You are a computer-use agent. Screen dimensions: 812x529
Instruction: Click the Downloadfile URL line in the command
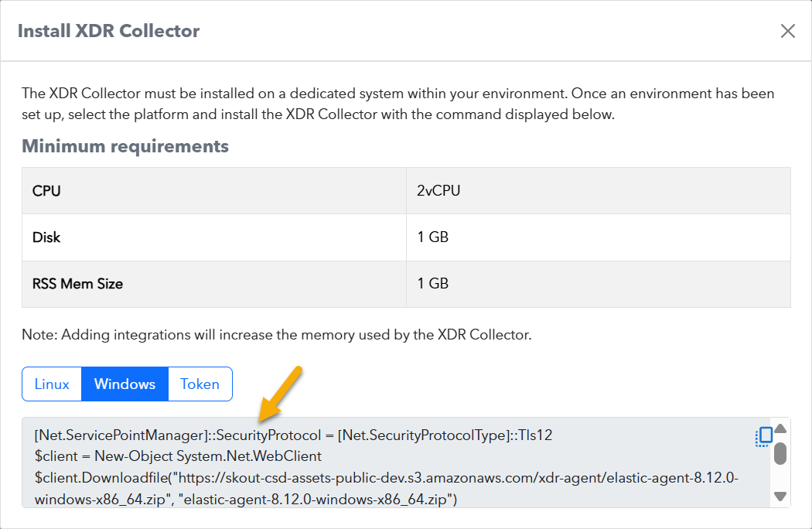point(387,479)
